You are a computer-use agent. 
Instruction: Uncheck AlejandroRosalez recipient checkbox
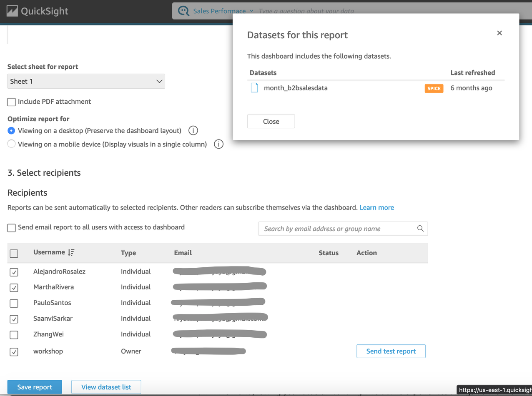click(x=14, y=272)
